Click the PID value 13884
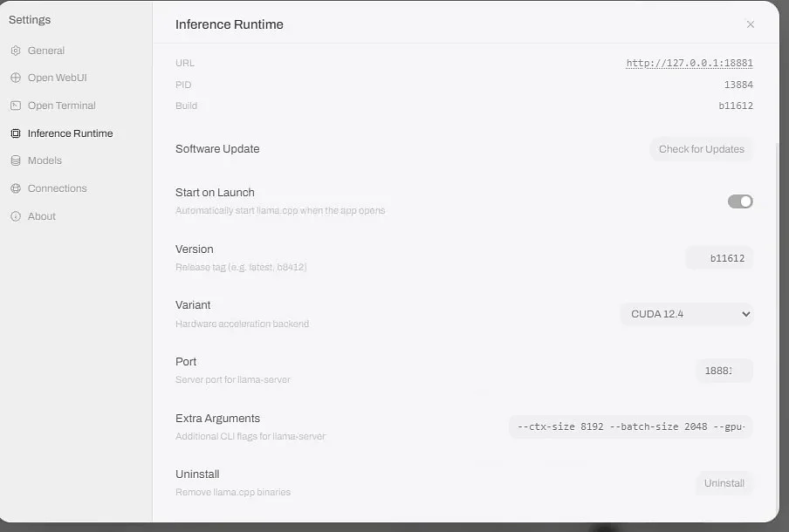The image size is (789, 532). (738, 85)
